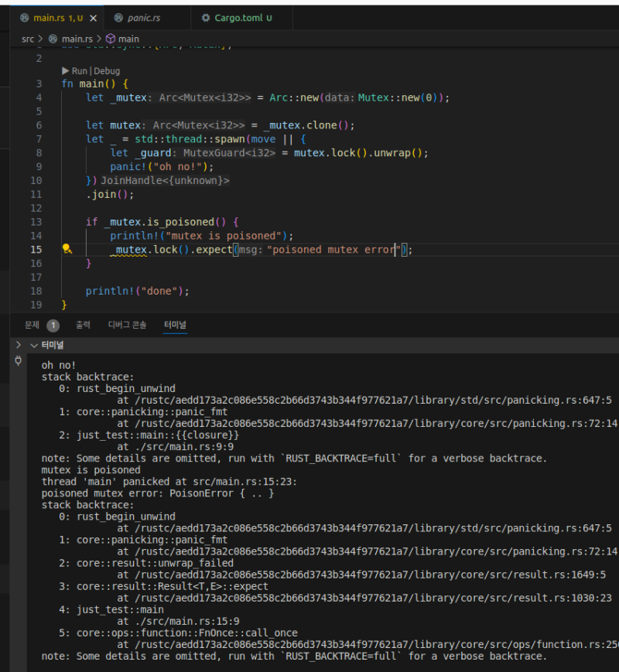Click the Debug code lens above main
619x672 pixels.
(107, 70)
